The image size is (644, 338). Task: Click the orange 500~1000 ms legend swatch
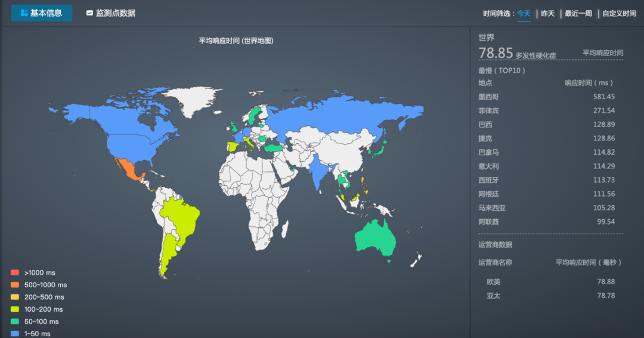click(x=15, y=284)
